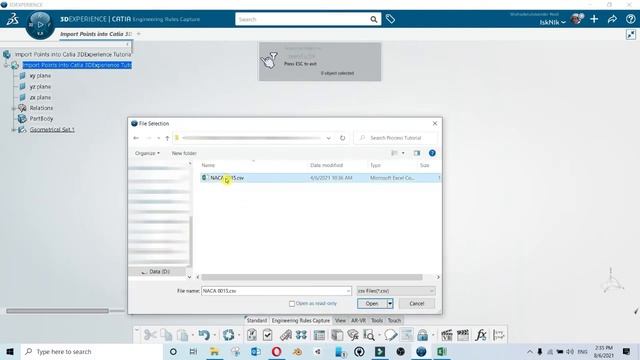Open Excel from Windows taskbar

(442, 351)
